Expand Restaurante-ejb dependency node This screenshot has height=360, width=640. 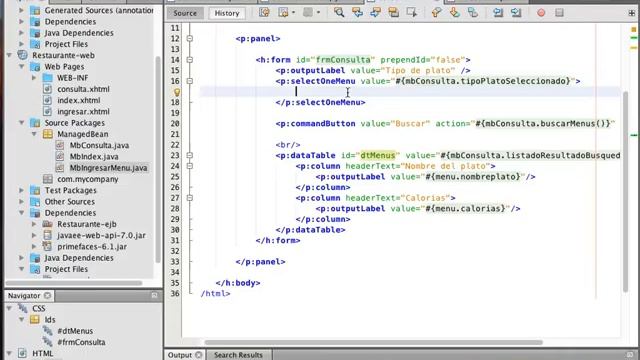click(34, 224)
